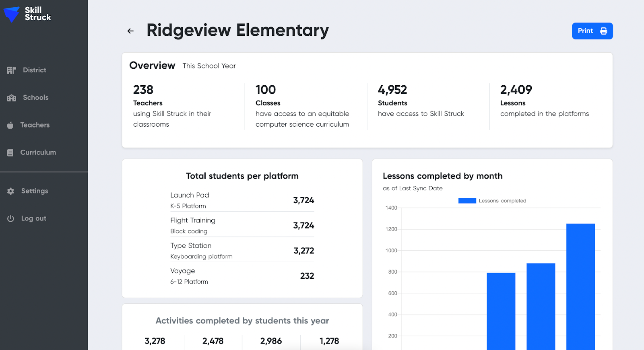Click the This School Year label
Screen dimensions: 644x350
click(209, 66)
